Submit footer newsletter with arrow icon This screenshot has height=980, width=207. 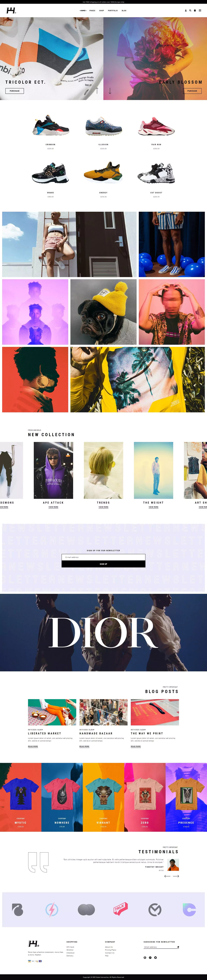178,947
